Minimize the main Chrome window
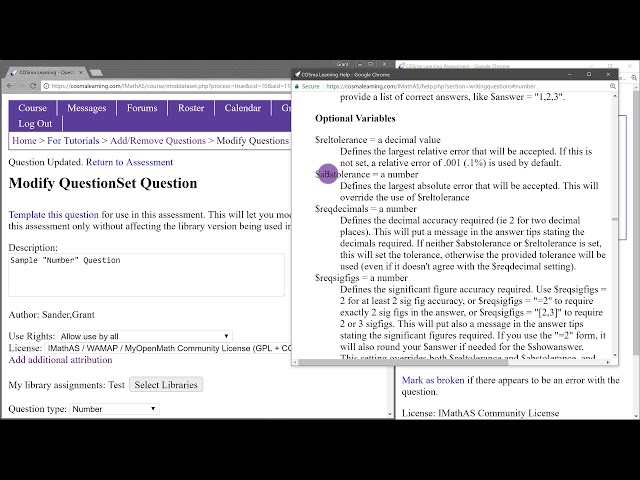640x480 pixels. [360, 64]
